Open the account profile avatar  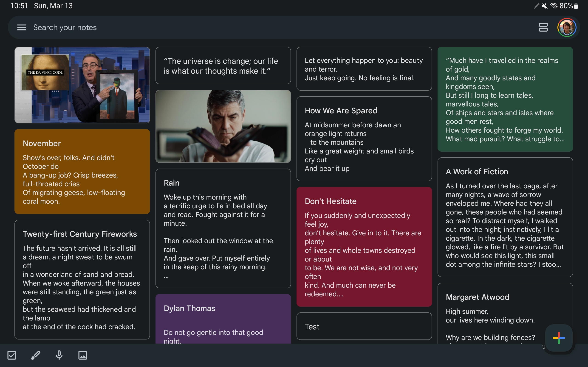567,28
